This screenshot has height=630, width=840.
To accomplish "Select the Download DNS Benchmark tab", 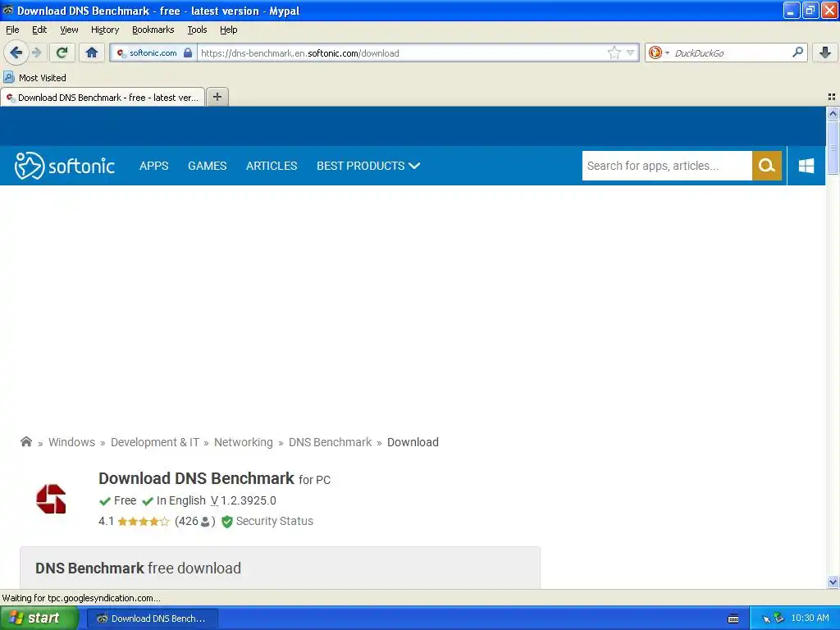I will point(103,98).
